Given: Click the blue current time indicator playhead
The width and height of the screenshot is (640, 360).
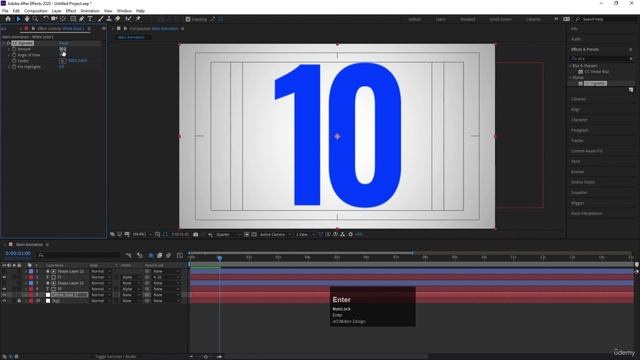Looking at the screenshot, I should coord(220,258).
